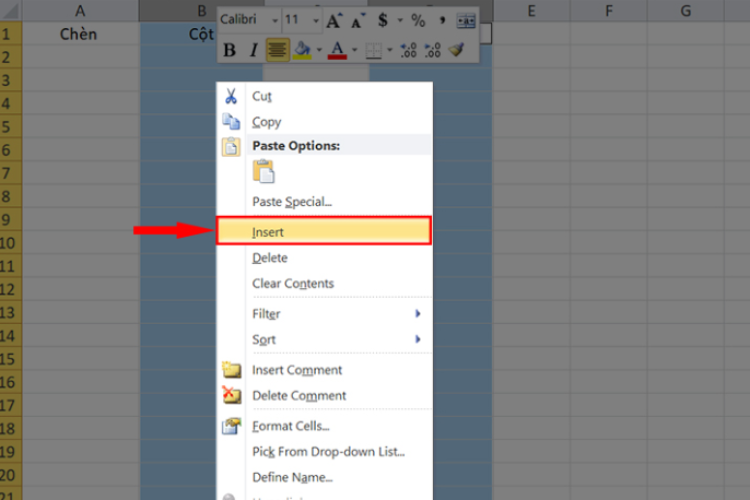
Task: Select cell A1 containing Chèn
Action: (x=80, y=34)
